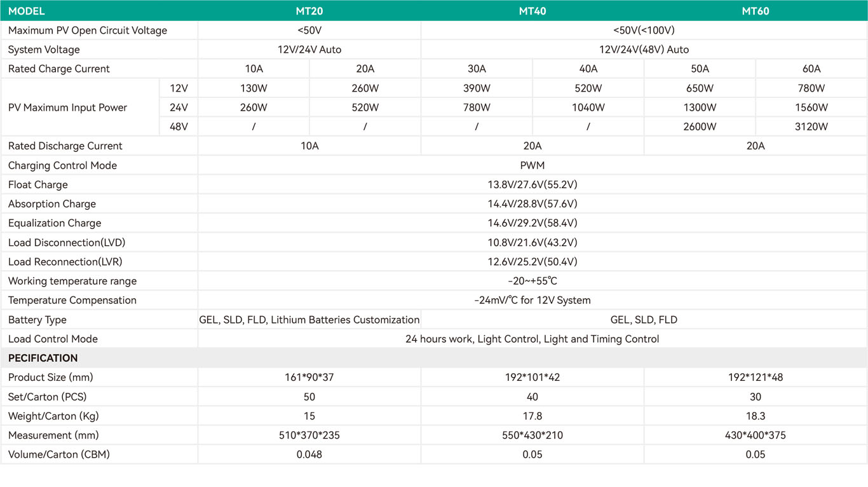Viewport: 868px width, 487px height.
Task: Select the MT60 column header
Action: [756, 11]
